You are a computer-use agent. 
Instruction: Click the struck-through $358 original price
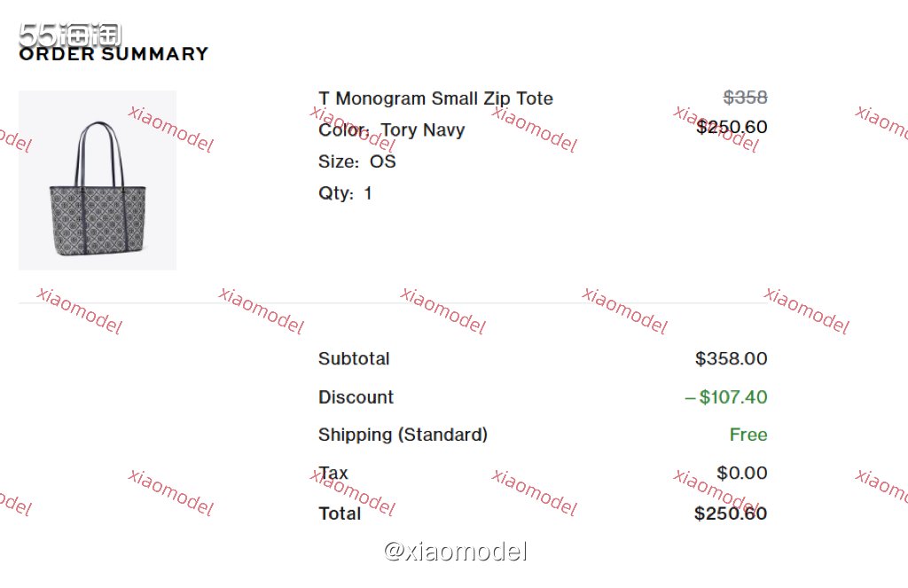[x=745, y=98]
